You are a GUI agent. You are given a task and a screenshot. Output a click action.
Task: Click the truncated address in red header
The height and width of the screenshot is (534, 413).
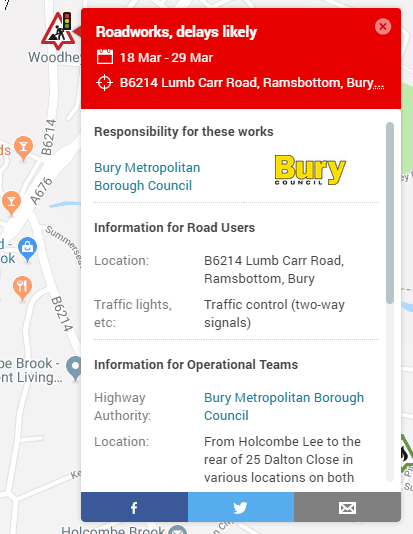252,83
